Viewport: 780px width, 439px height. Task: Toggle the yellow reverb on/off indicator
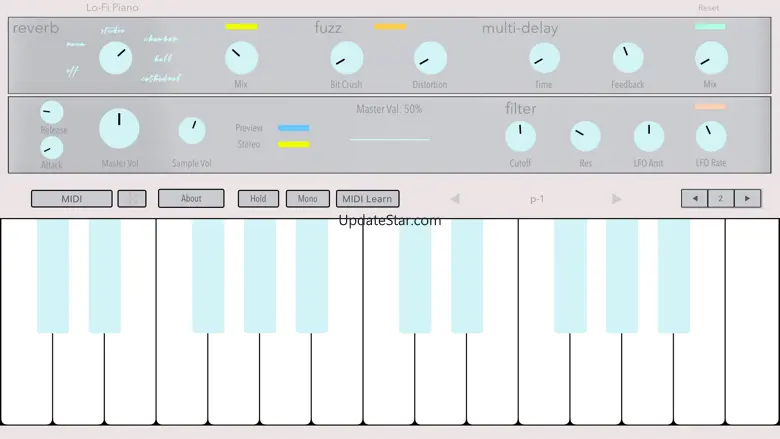[x=241, y=27]
